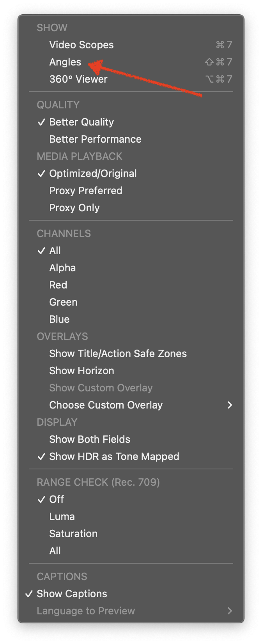Select Optimized/Original media playback
This screenshot has width=262, height=644.
[131, 173]
